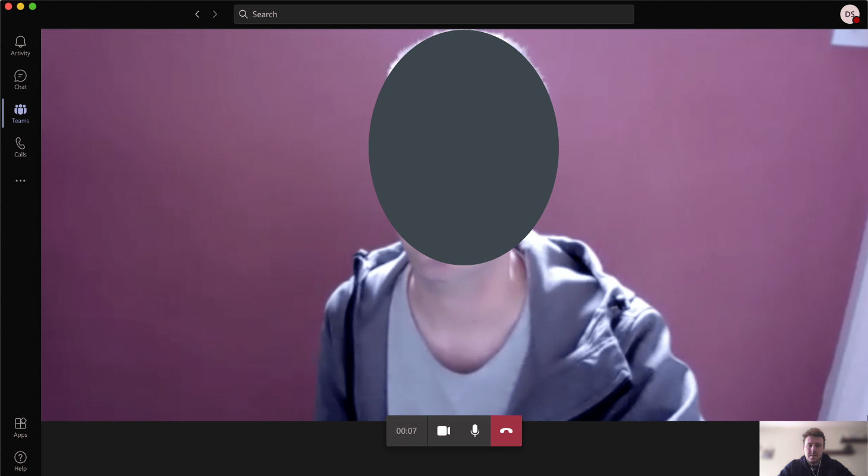The image size is (868, 476).
Task: Expand more apps via ellipsis icon
Action: tap(20, 181)
